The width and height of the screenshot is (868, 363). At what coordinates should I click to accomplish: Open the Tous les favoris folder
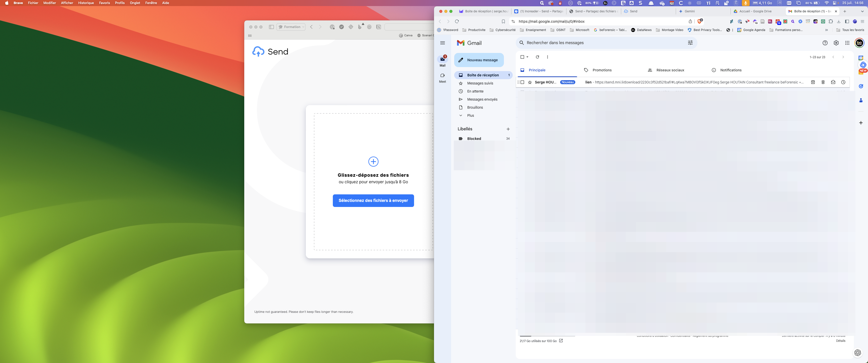850,30
